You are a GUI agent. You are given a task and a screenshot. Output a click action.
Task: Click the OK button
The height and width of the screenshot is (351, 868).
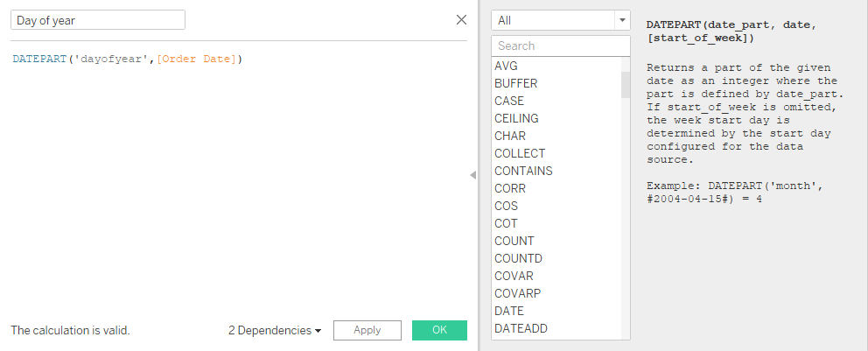[x=439, y=330]
